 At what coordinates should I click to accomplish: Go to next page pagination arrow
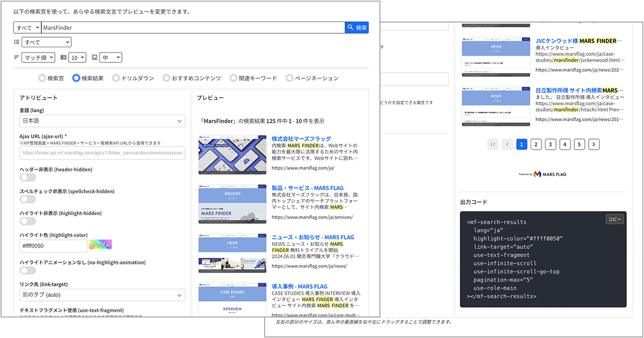[x=594, y=144]
